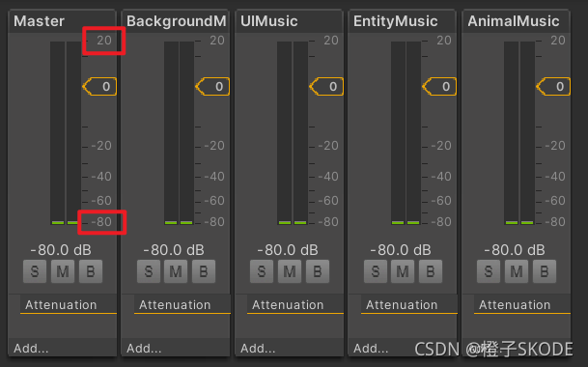Bypass effects on Master group

pyautogui.click(x=91, y=271)
